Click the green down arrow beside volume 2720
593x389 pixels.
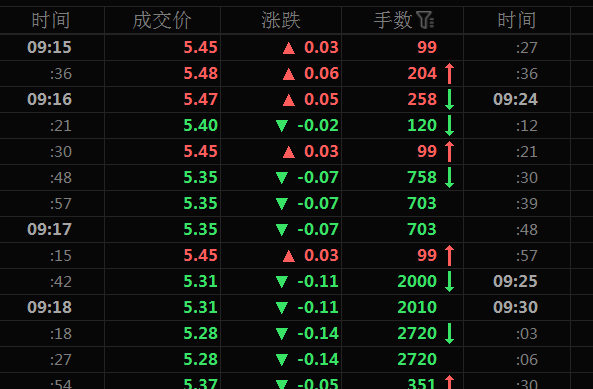click(x=449, y=333)
